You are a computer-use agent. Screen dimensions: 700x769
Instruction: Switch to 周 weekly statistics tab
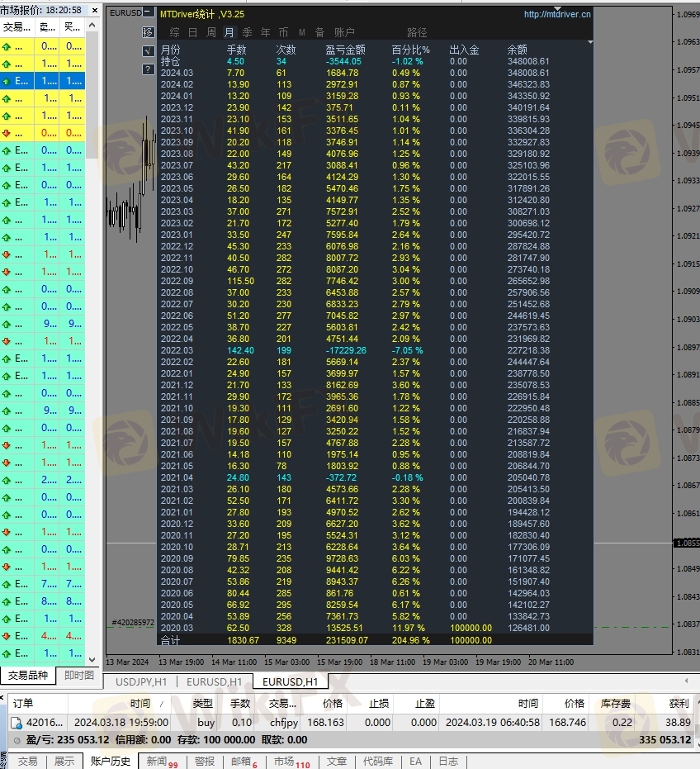click(x=210, y=32)
